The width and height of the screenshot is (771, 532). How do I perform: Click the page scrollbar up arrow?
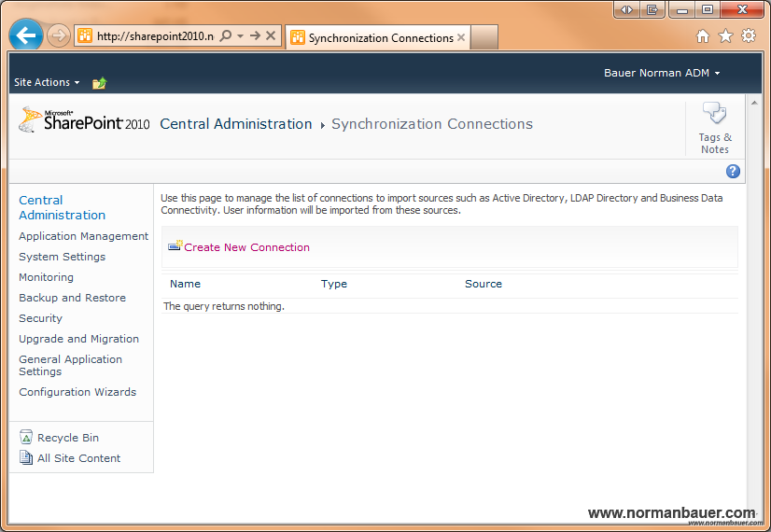(754, 103)
